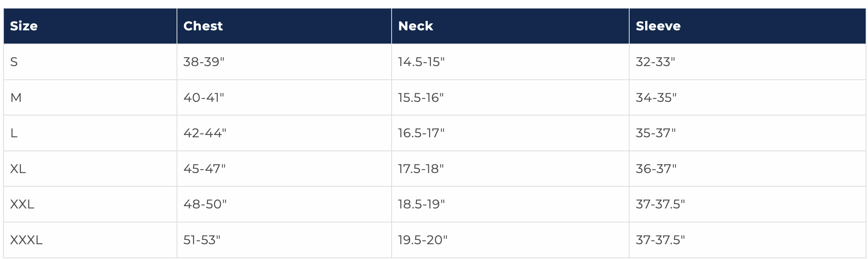Select the XXXL size cell
The height and width of the screenshot is (259, 868).
click(x=26, y=240)
